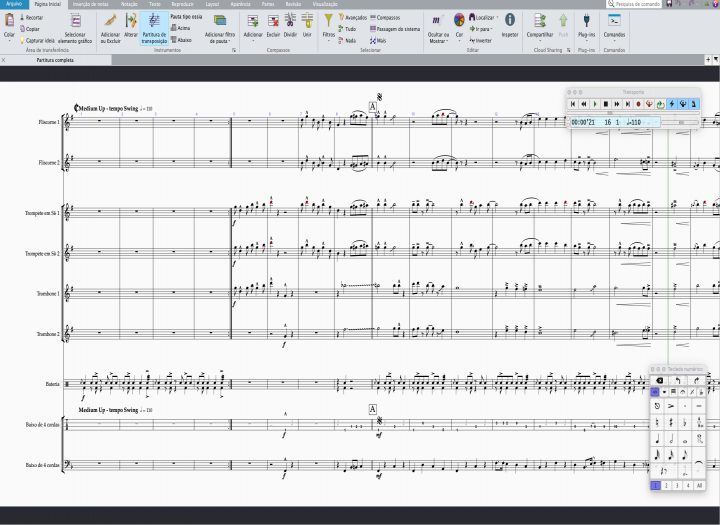The image size is (720, 525).
Task: Click Adicionar ou Excluir instruments icon
Action: tap(110, 21)
